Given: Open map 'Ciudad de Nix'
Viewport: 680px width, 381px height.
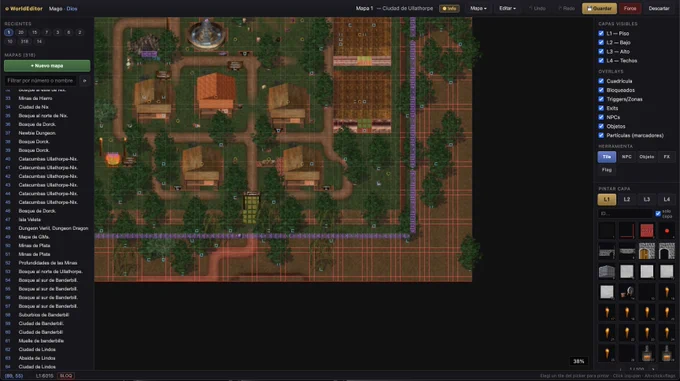Looking at the screenshot, I should pyautogui.click(x=47, y=107).
